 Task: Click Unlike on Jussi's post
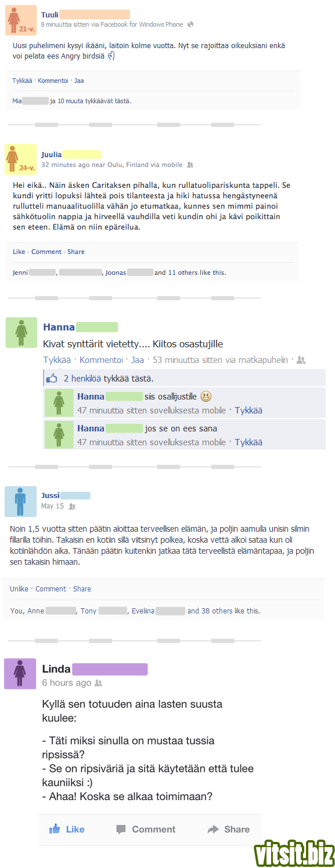coord(19,589)
